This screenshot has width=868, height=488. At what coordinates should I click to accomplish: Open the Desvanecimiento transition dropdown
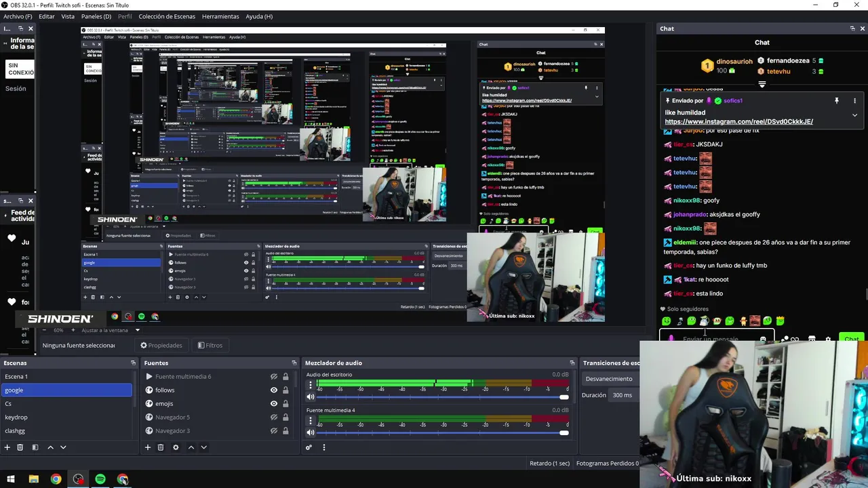click(610, 379)
